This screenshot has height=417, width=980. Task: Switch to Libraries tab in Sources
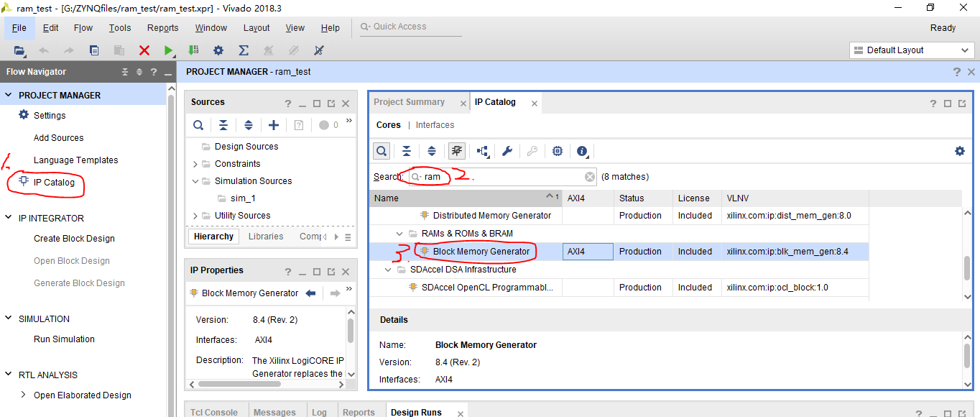(x=266, y=237)
